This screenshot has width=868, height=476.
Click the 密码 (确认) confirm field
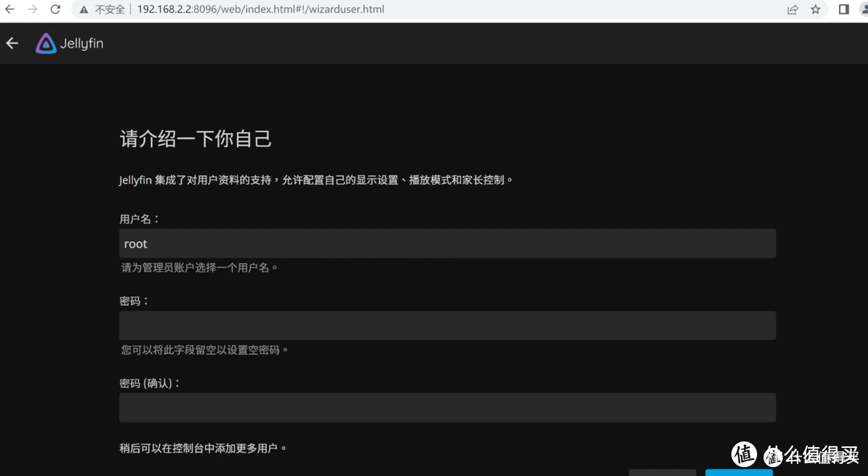click(448, 408)
